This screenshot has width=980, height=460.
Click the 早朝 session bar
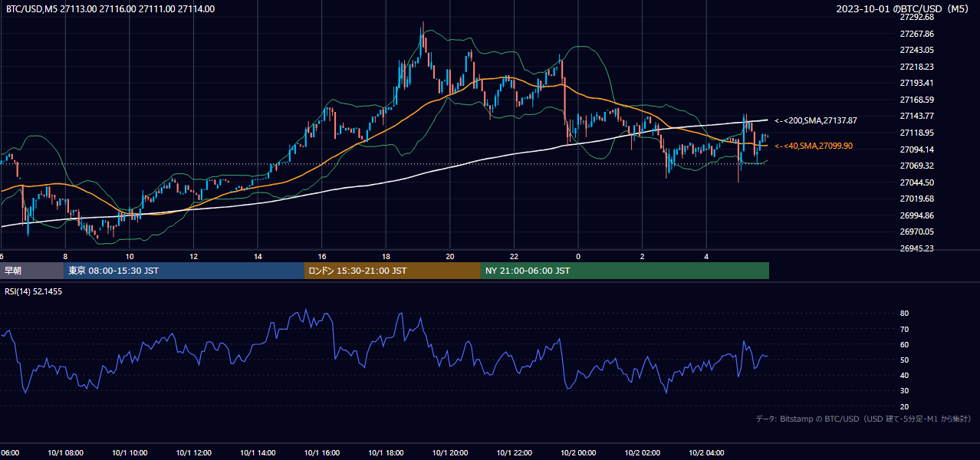(31, 271)
